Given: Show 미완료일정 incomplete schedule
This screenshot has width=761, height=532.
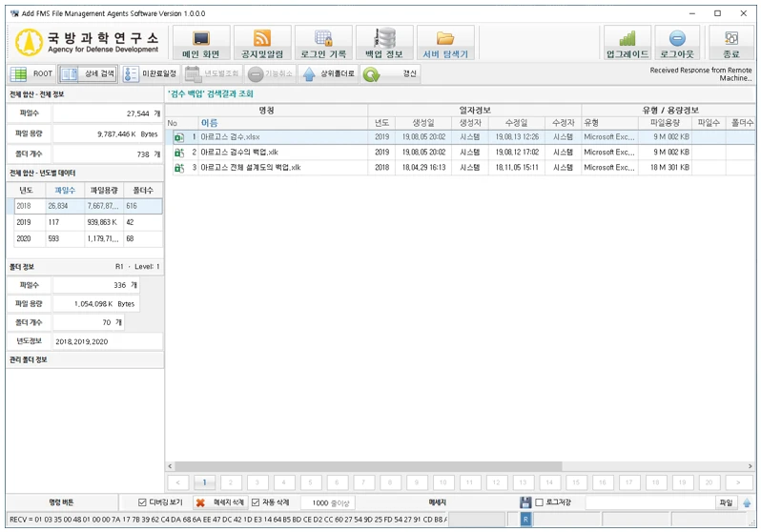Looking at the screenshot, I should (x=150, y=73).
